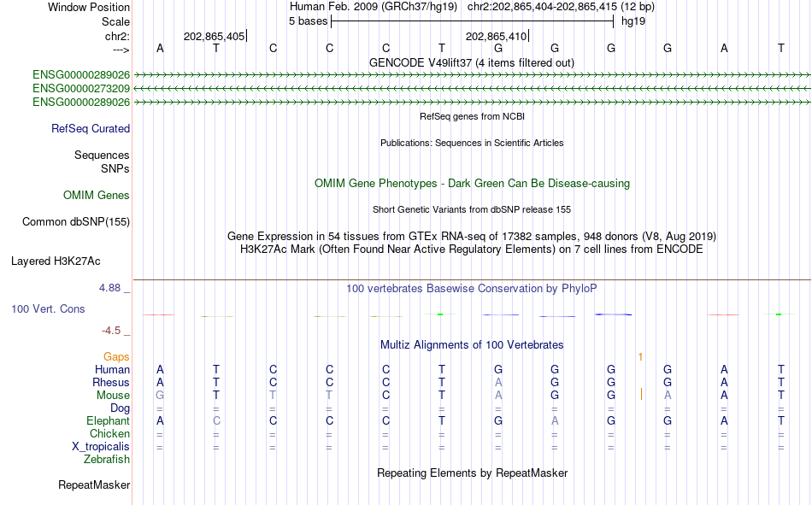Click the RepeatMasker track label
812x505 pixels.
point(94,484)
